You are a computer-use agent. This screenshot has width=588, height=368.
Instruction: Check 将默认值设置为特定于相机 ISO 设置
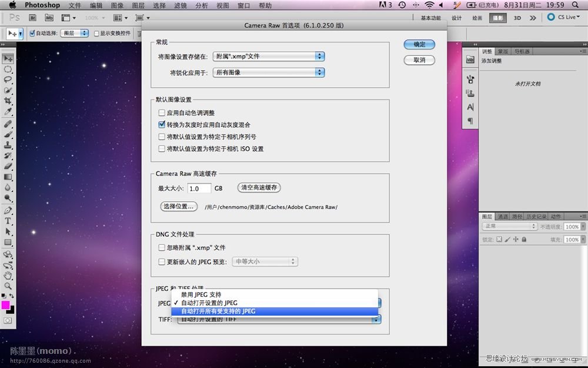pyautogui.click(x=162, y=149)
